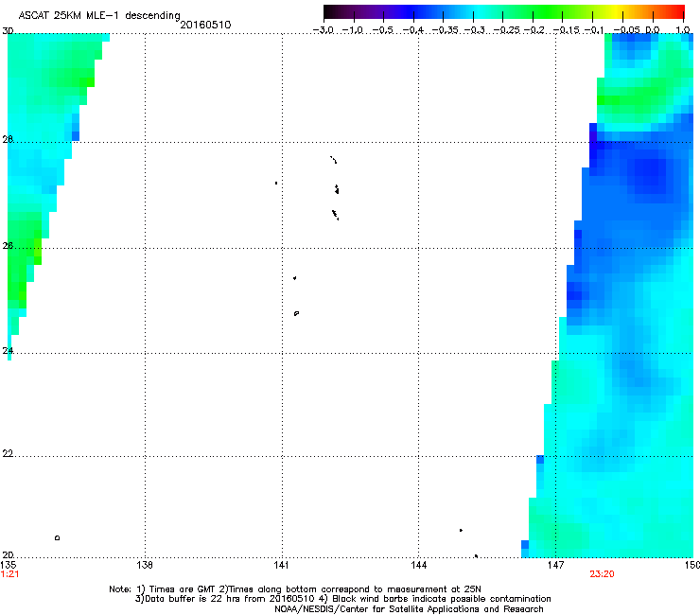
Task: Click the 0.0 color scale label
Action: pos(653,30)
